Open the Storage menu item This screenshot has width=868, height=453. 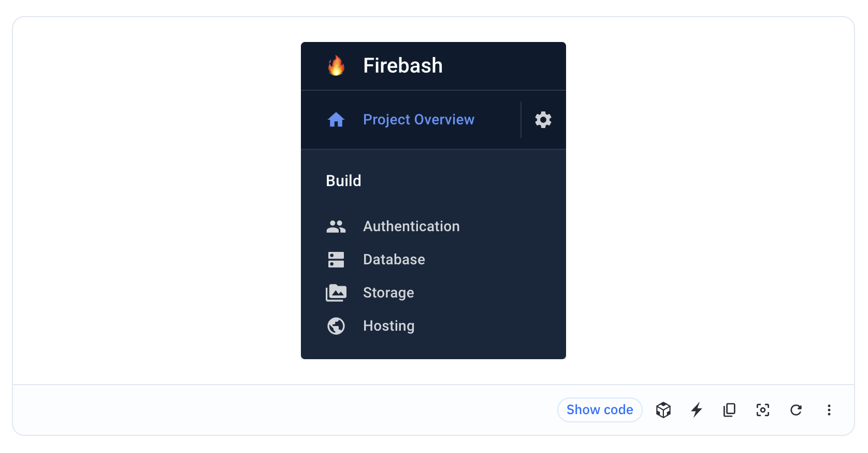433,293
